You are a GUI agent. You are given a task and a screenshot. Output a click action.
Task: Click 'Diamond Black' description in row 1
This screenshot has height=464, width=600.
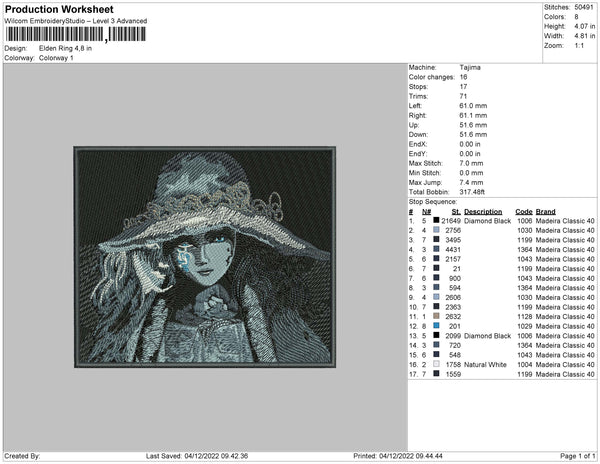coord(488,221)
